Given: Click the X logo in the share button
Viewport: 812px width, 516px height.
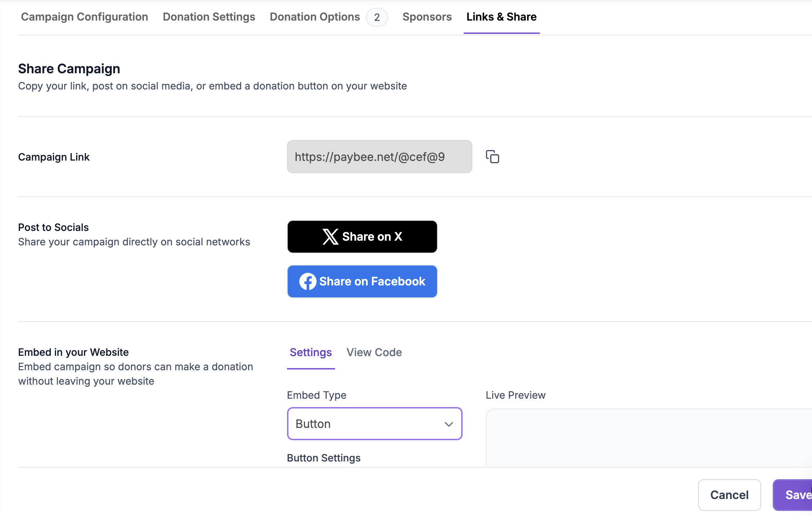Looking at the screenshot, I should point(330,237).
